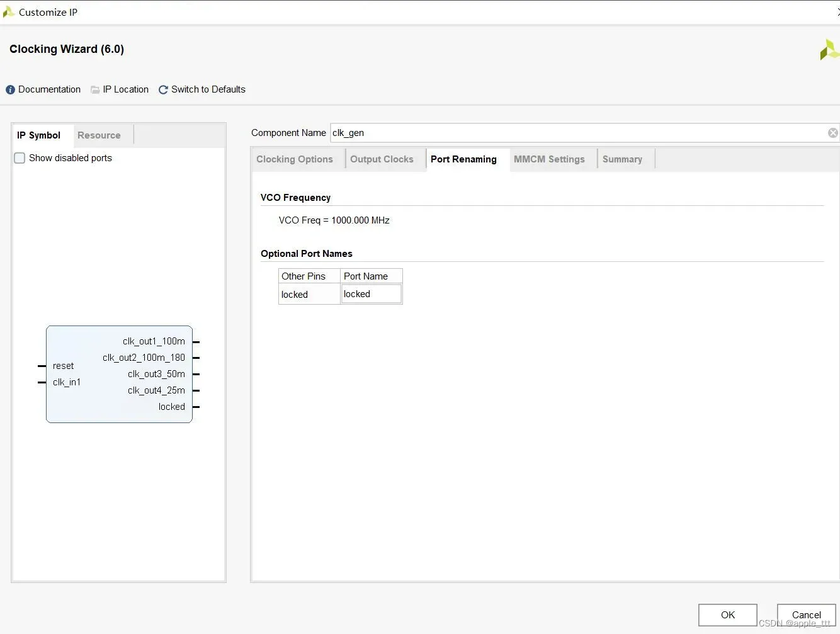Switch to the Resource tab
Viewport: 840px width, 634px height.
[99, 135]
